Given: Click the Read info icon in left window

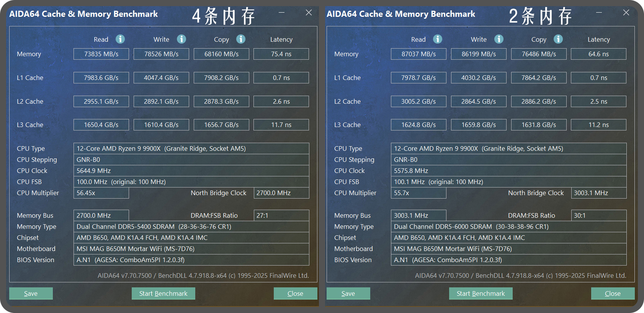Looking at the screenshot, I should (x=120, y=39).
